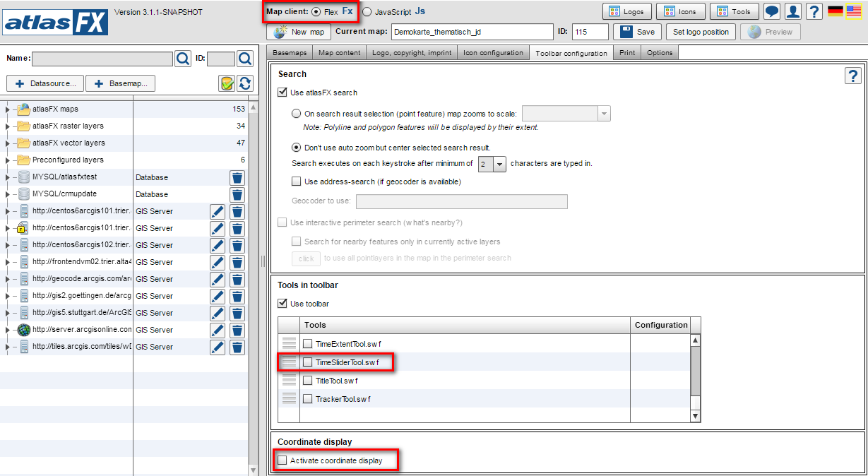Delete the gis5.stuttgart.de server entry

(x=237, y=313)
